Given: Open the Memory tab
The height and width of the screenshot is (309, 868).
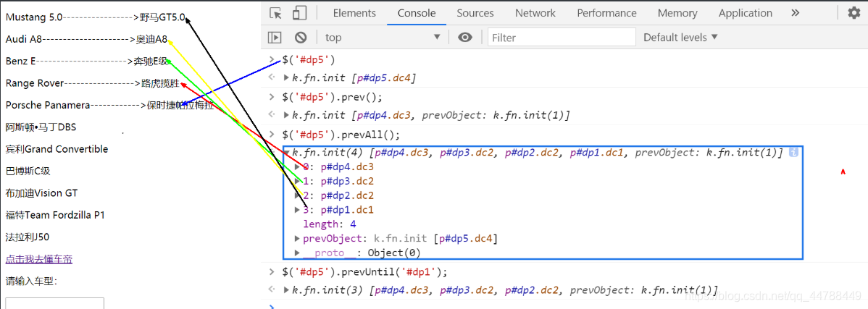Looking at the screenshot, I should 677,13.
